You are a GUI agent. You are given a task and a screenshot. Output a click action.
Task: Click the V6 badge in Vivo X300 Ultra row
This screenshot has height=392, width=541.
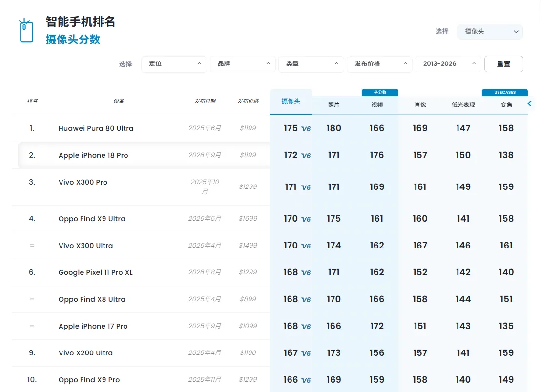click(306, 247)
